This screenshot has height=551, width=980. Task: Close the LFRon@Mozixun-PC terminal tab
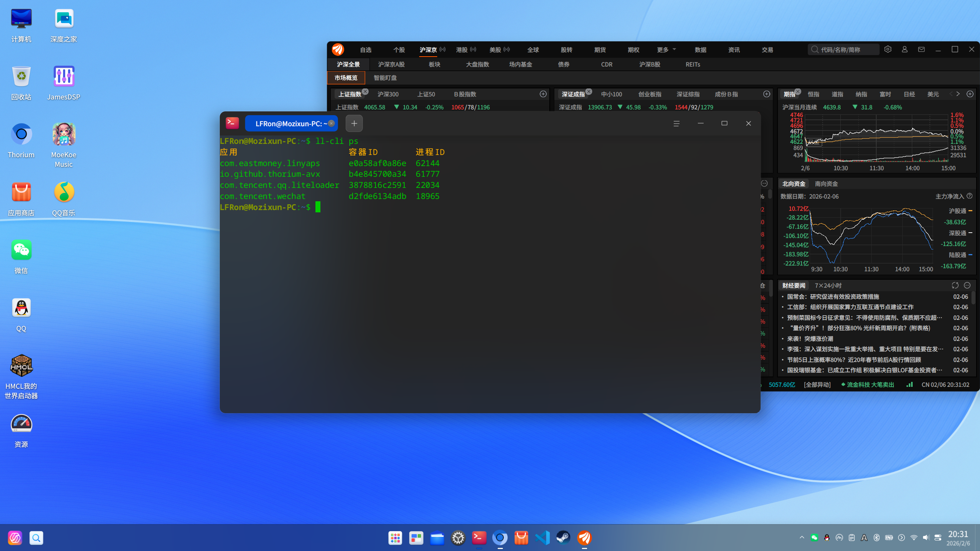(x=332, y=123)
